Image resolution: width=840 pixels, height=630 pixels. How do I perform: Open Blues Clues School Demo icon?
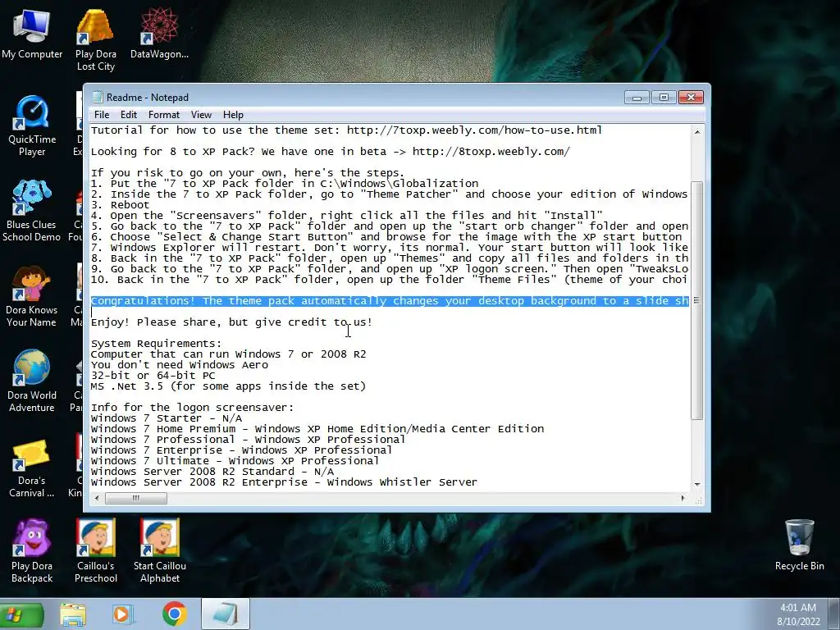click(x=31, y=211)
